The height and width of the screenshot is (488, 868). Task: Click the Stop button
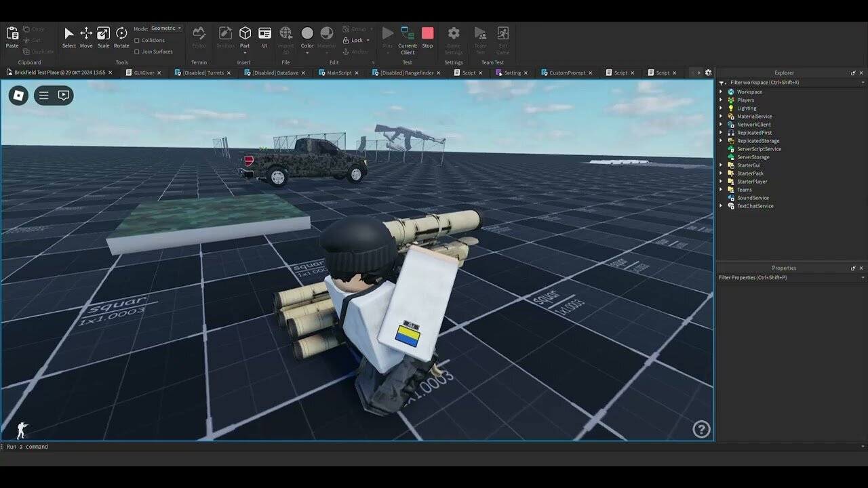click(427, 34)
